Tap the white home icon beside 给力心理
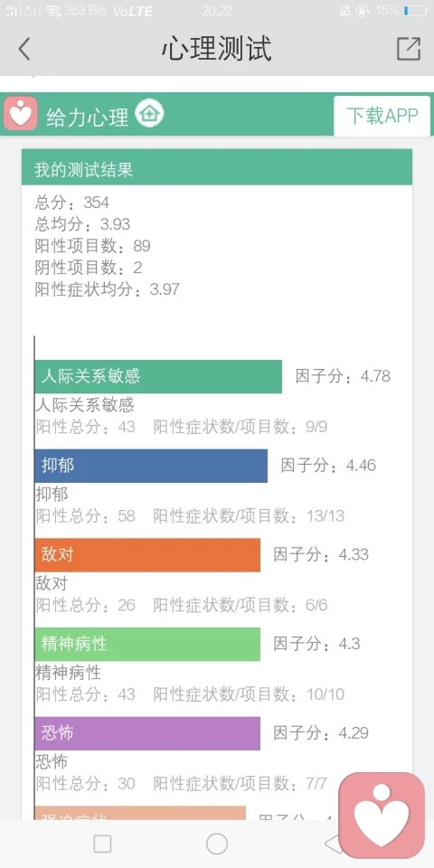 pyautogui.click(x=149, y=114)
